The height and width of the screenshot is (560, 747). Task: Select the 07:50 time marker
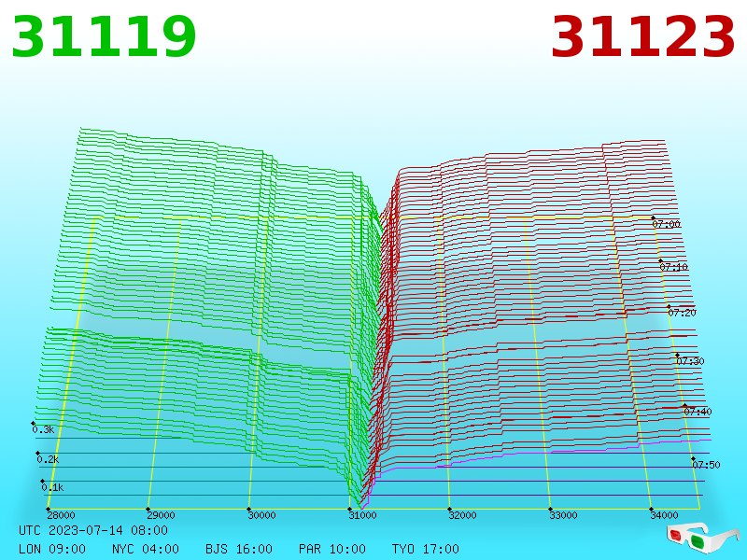707,465
